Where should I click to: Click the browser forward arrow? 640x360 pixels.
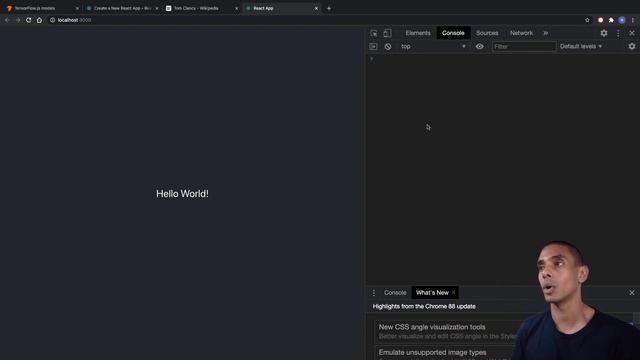click(x=18, y=20)
